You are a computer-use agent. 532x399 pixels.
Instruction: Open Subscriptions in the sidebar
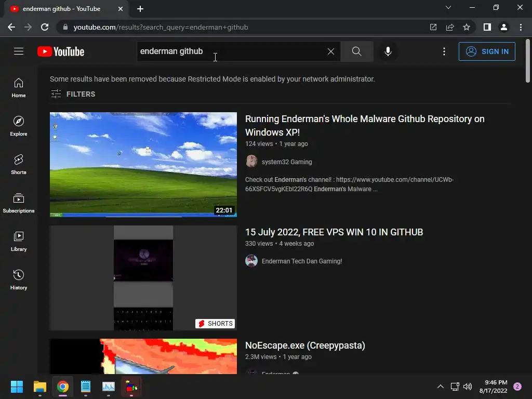[19, 203]
